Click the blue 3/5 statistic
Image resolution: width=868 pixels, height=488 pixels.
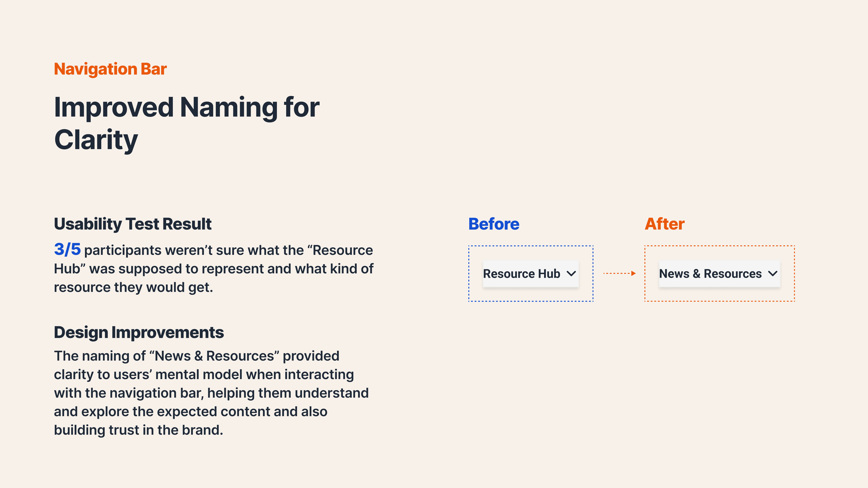(67, 250)
